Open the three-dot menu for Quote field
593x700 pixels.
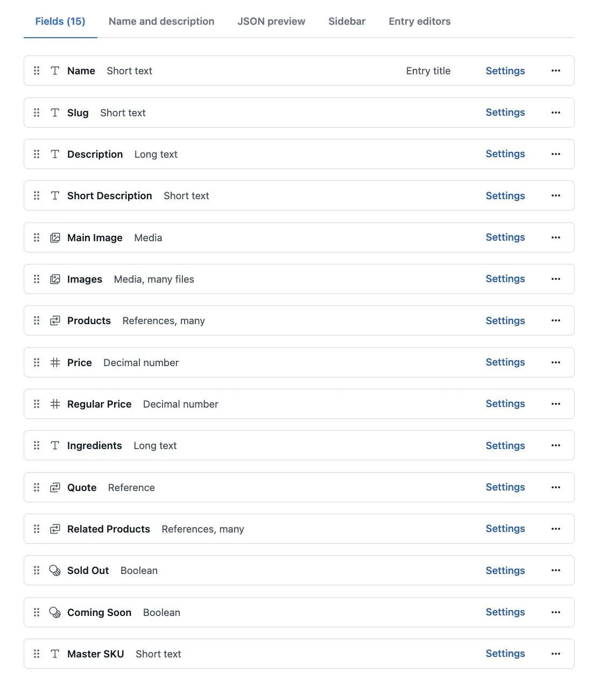click(556, 487)
